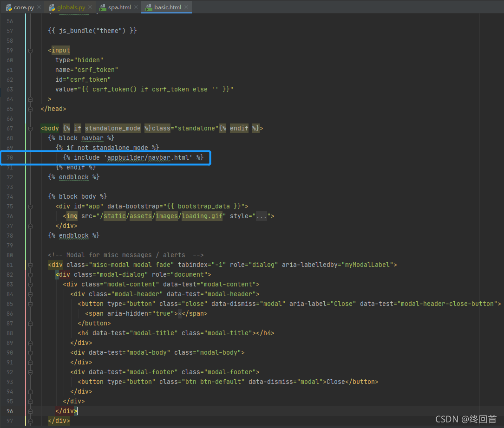This screenshot has width=504, height=428.
Task: Click line number 73 in the gutter
Action: pos(10,187)
